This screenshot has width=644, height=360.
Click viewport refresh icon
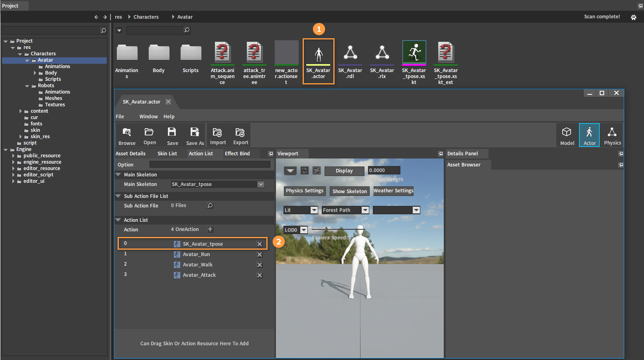(305, 170)
